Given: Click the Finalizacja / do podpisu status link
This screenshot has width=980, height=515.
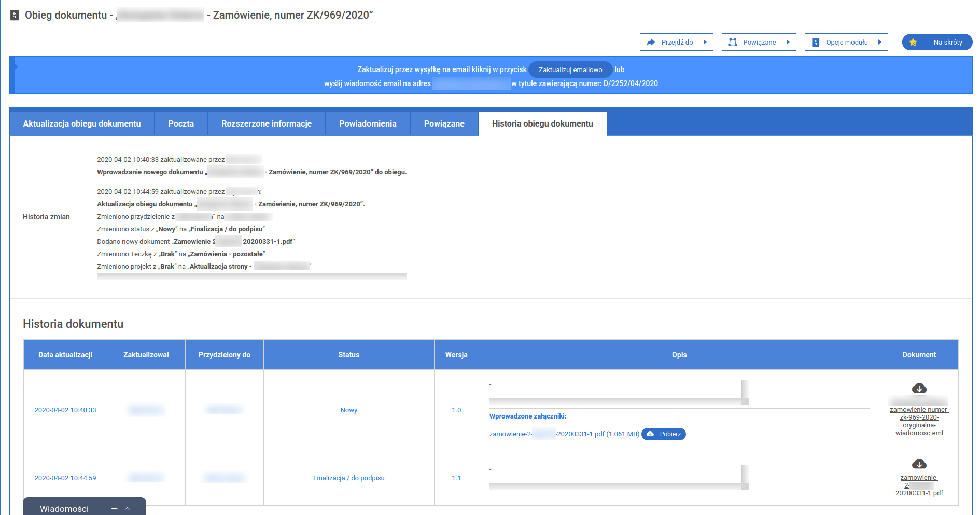Looking at the screenshot, I should [348, 478].
